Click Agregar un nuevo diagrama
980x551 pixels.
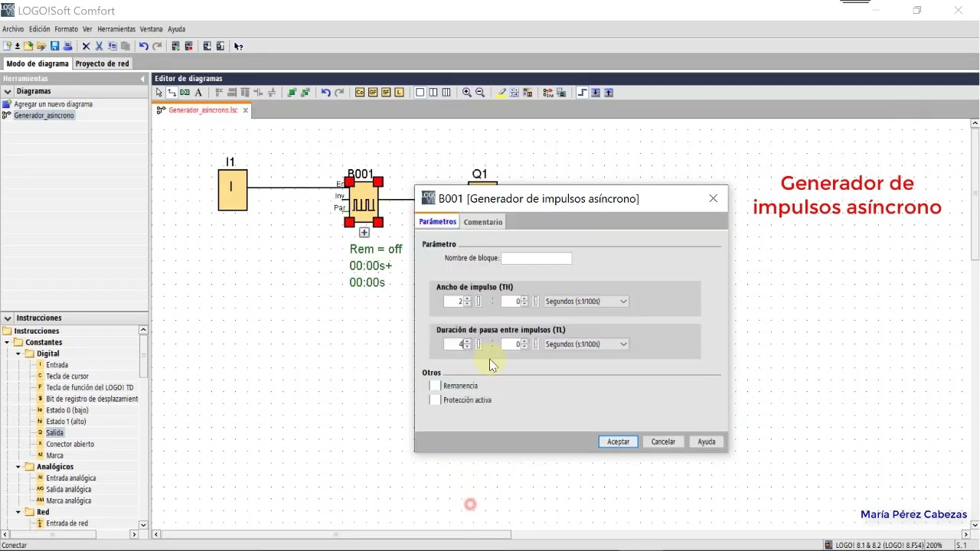53,104
